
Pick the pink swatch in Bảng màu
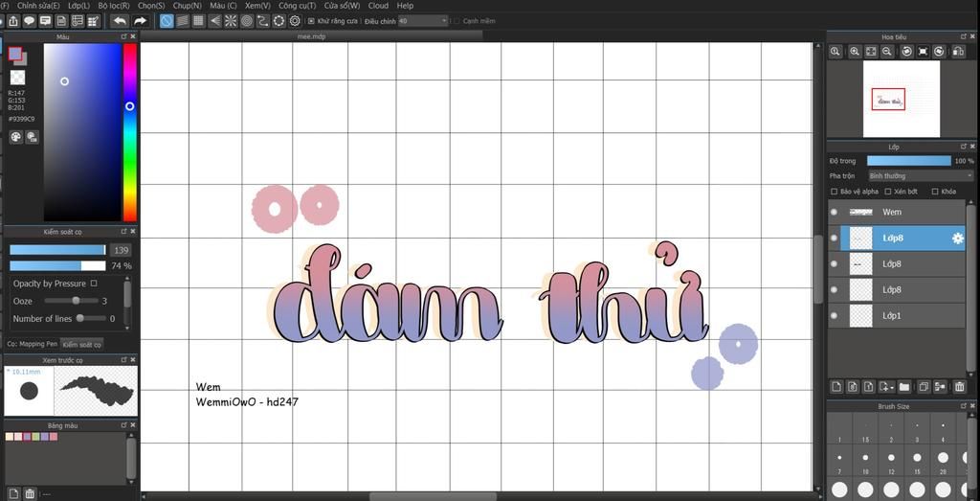point(54,437)
